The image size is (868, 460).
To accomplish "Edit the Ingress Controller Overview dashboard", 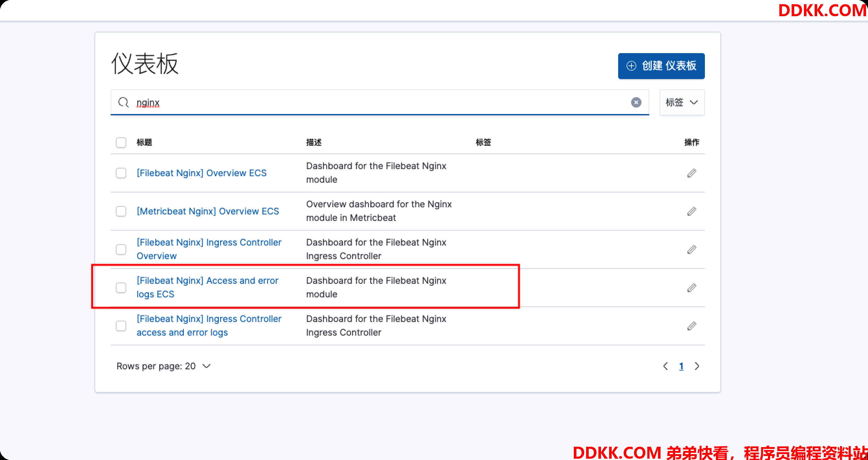I will coord(691,249).
